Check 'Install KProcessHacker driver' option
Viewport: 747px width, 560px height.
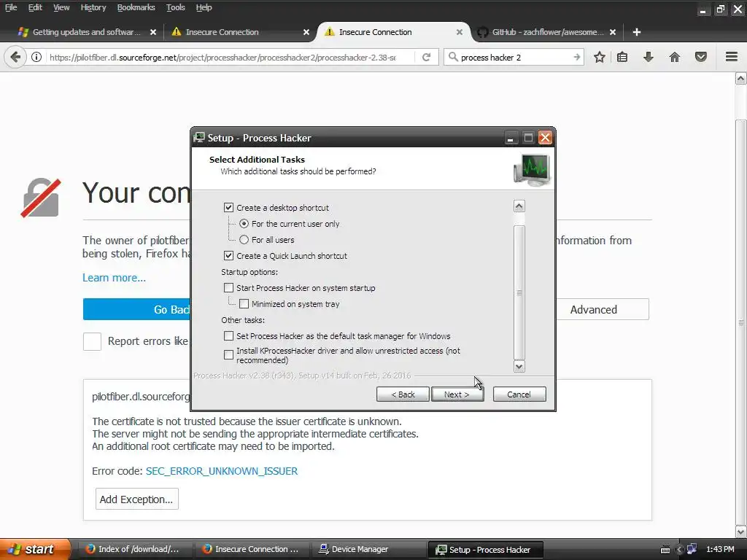(228, 355)
